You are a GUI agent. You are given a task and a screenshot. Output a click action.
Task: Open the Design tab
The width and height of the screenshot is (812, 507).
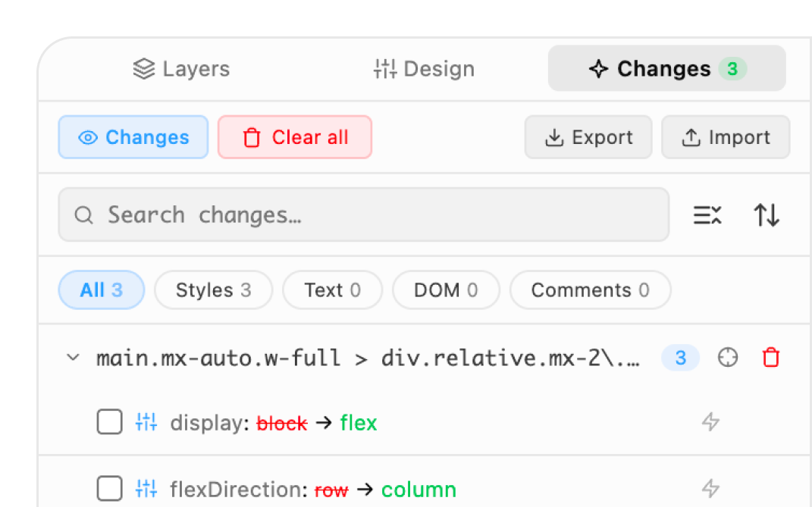pyautogui.click(x=424, y=69)
